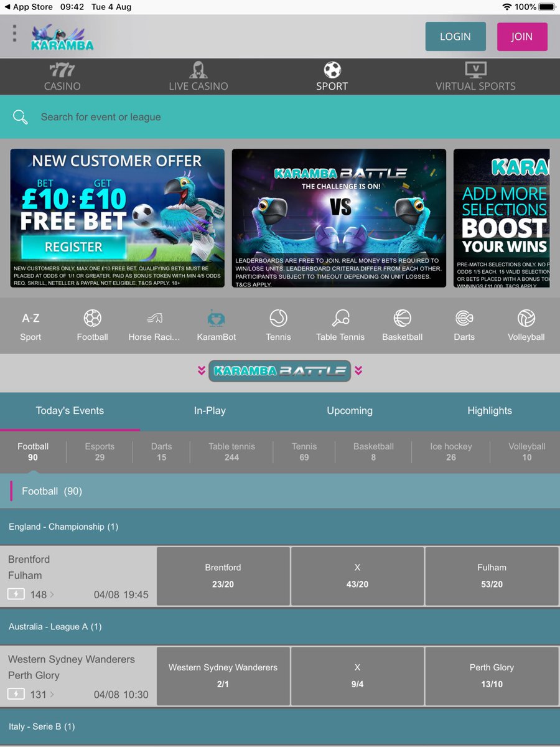Screen dimensions: 560x747
Task: Open Karamba Battle VS promo banner
Action: tap(339, 218)
